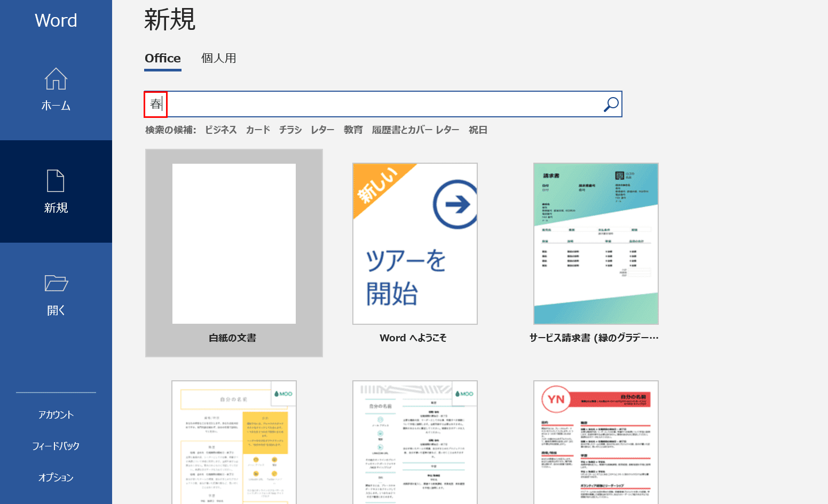
Task: Open the 白紙の文書 blank template
Action: pos(234,253)
